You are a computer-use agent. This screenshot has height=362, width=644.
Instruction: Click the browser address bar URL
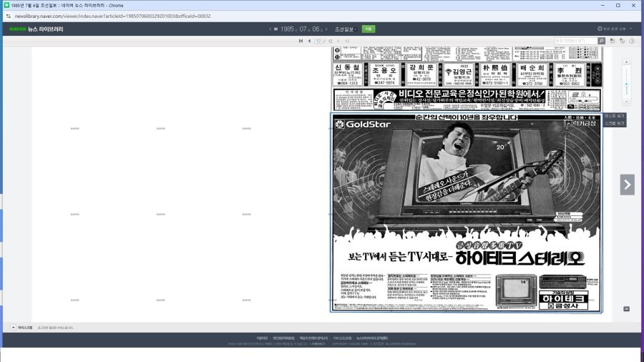pos(112,16)
